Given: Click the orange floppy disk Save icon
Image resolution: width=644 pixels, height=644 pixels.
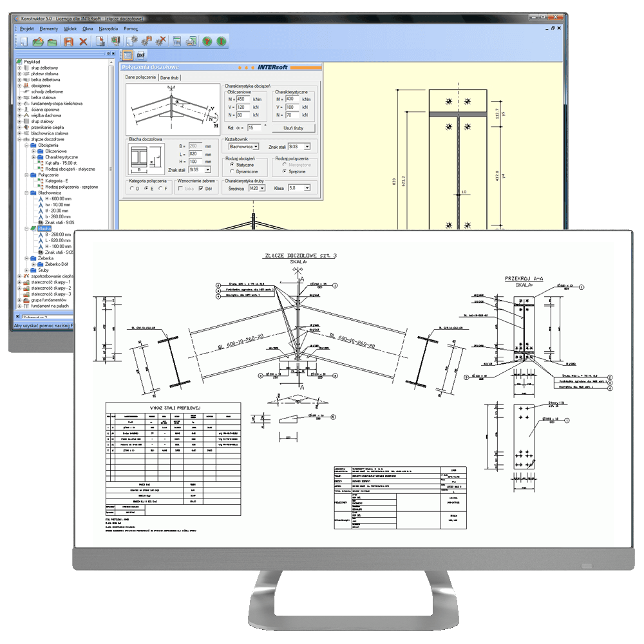Looking at the screenshot, I should click(69, 41).
